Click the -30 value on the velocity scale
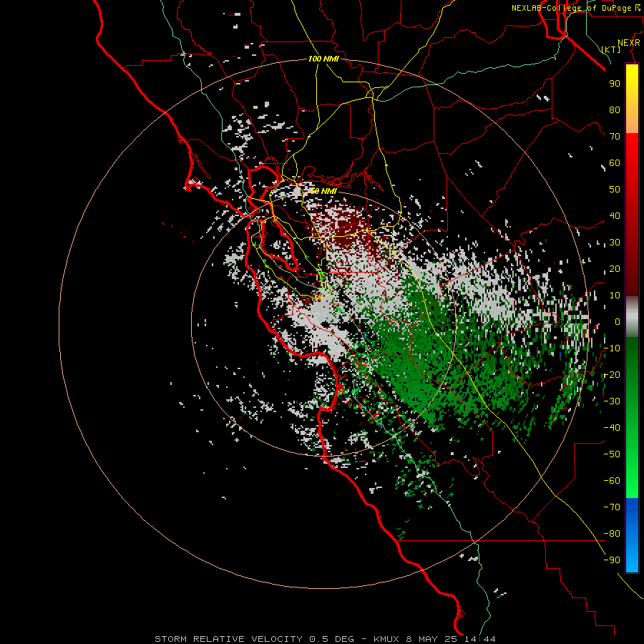 (x=612, y=401)
